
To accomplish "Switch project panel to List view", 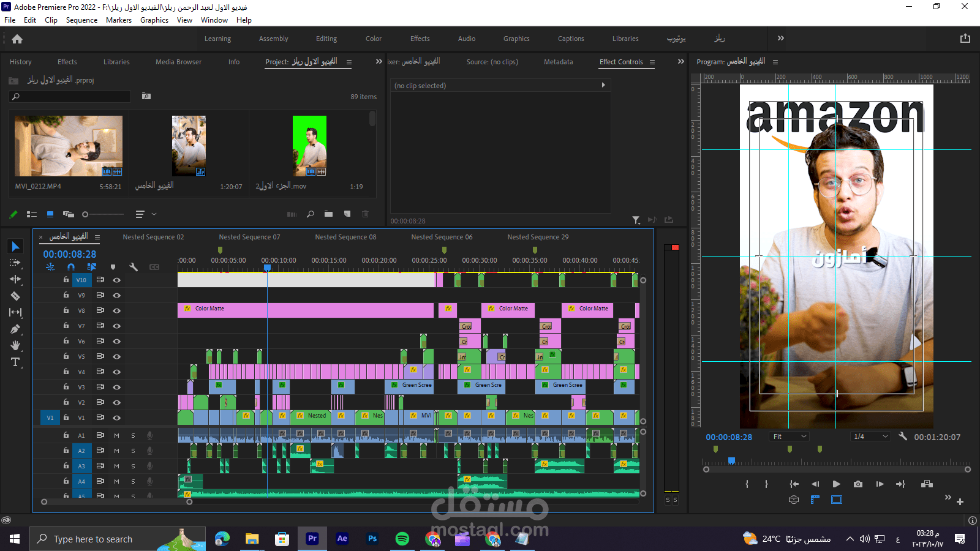I will click(32, 214).
